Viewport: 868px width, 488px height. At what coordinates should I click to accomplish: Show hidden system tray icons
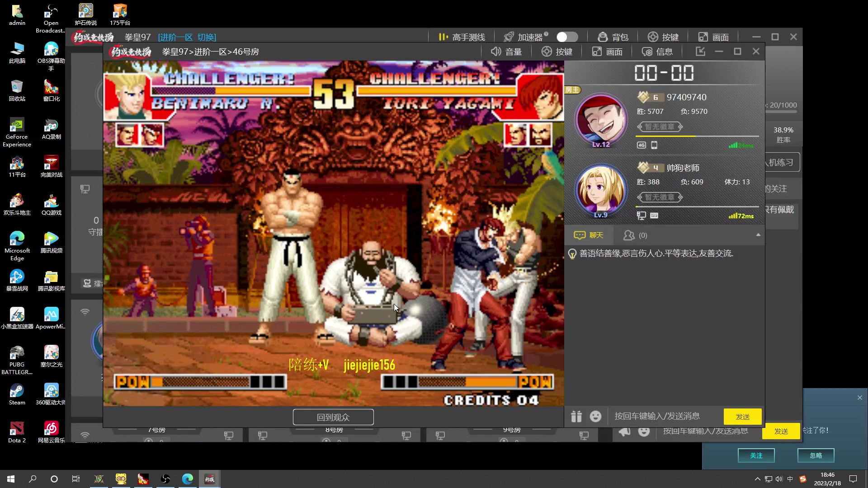tap(757, 479)
